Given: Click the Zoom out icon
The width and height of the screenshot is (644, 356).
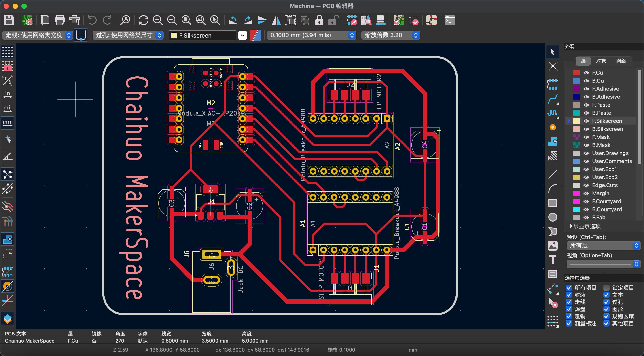Looking at the screenshot, I should (x=172, y=20).
